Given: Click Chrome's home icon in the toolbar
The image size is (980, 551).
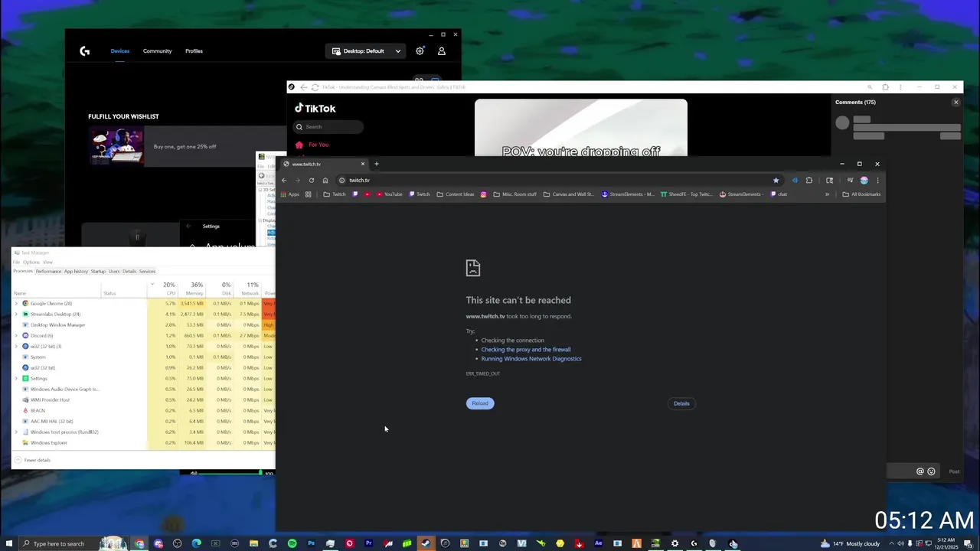Looking at the screenshot, I should coord(325,181).
